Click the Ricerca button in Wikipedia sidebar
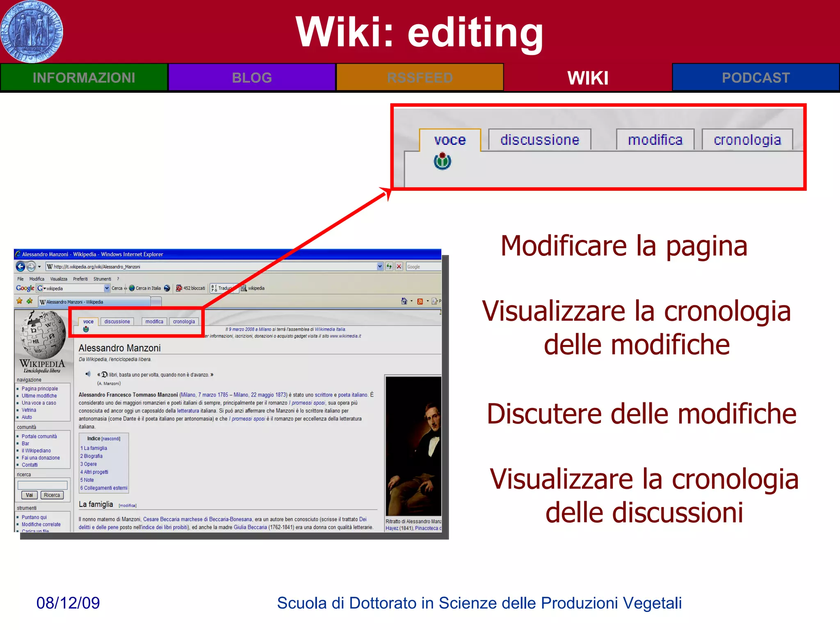The width and height of the screenshot is (840, 630). tap(52, 495)
